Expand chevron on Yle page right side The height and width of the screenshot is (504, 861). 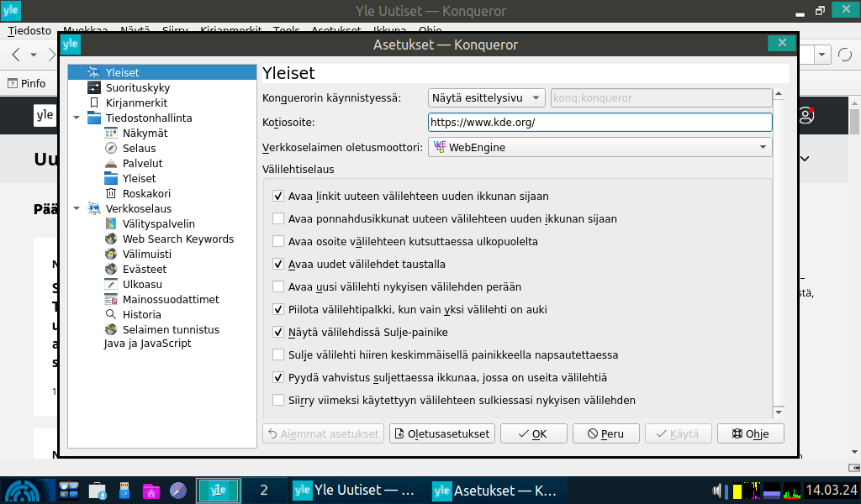click(805, 159)
